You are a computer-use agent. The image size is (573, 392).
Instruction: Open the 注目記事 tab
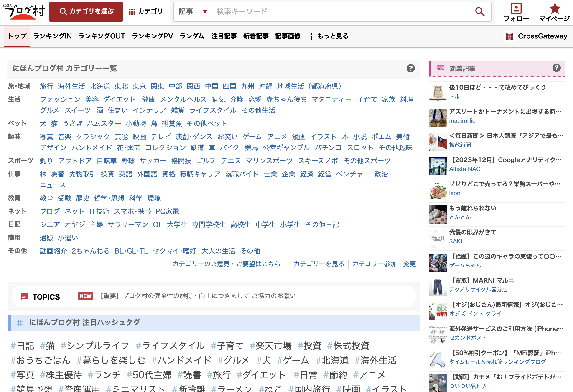tap(224, 36)
